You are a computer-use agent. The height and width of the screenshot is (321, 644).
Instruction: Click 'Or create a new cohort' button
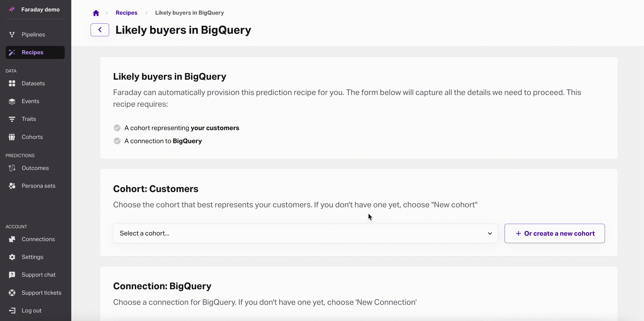click(x=555, y=233)
